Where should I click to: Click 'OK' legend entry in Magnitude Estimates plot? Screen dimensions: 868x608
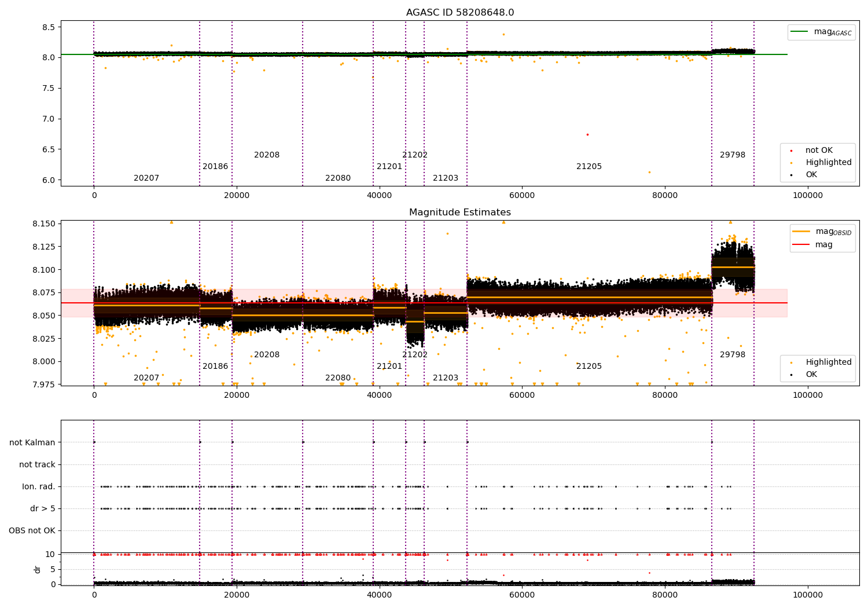tap(811, 375)
